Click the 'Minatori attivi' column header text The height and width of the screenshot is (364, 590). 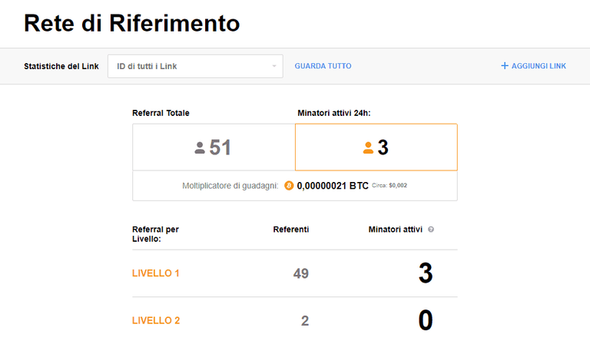[x=395, y=230]
